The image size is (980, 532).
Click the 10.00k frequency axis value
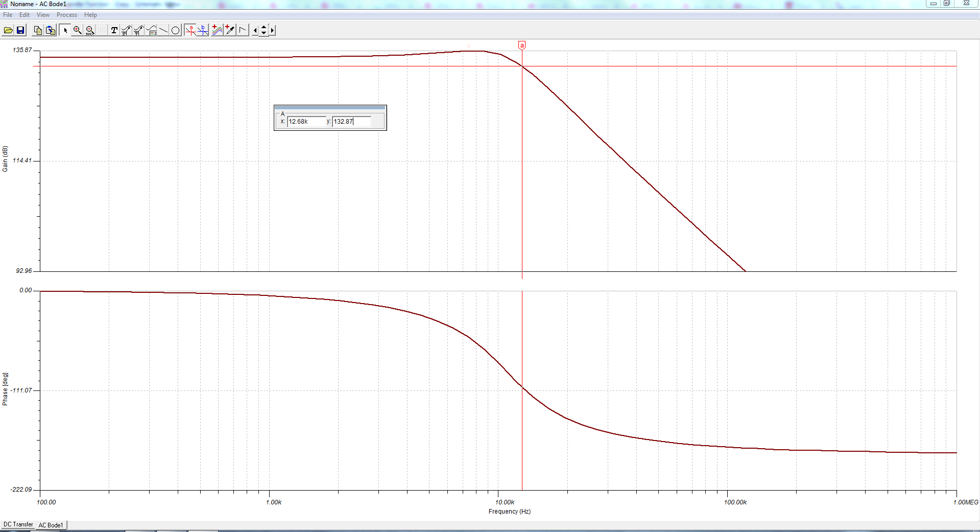tap(505, 502)
